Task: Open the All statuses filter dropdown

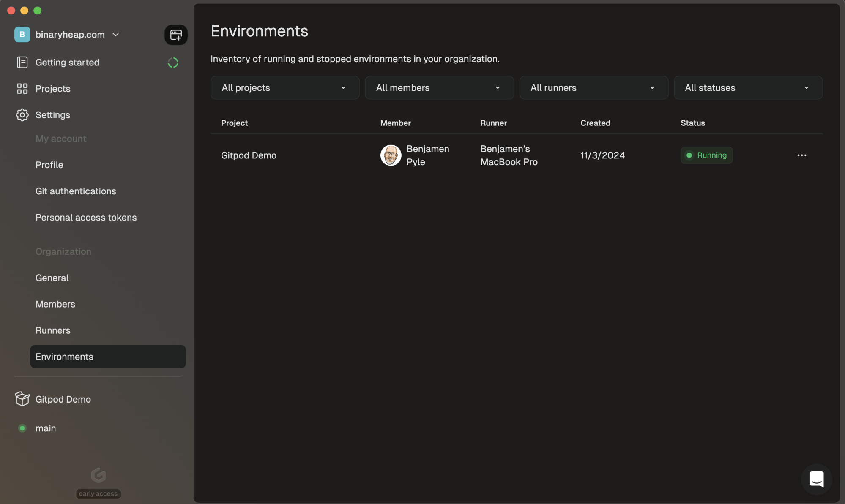Action: tap(748, 88)
